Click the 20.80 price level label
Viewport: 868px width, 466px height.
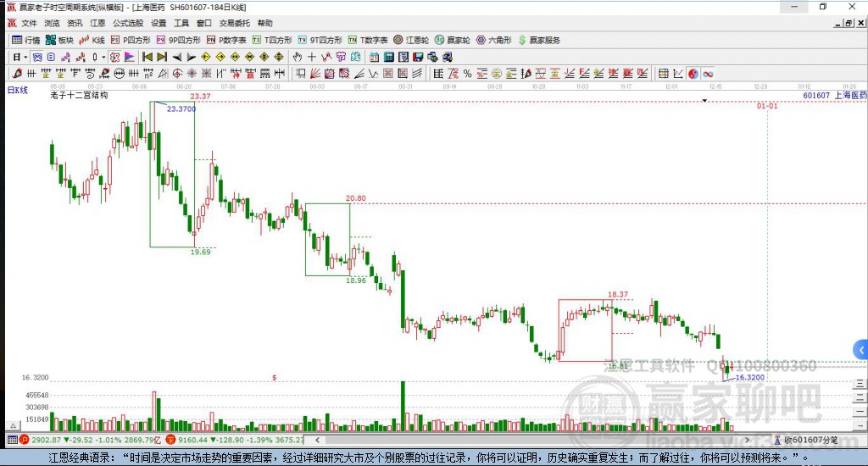click(x=355, y=198)
